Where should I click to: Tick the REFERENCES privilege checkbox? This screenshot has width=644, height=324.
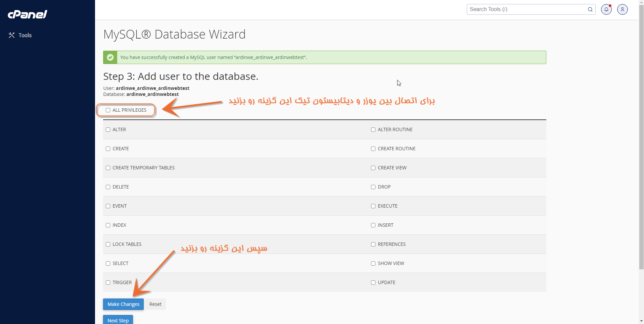(x=373, y=244)
